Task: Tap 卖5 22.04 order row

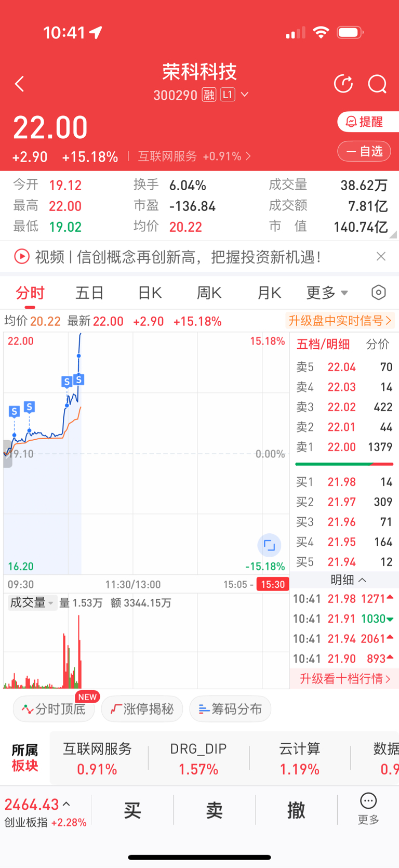Action: 344,367
